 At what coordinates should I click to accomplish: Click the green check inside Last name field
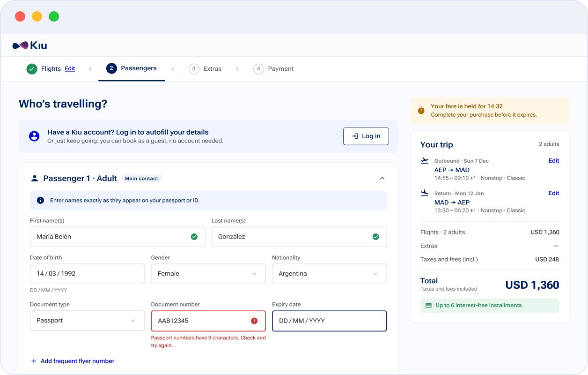[x=375, y=237]
